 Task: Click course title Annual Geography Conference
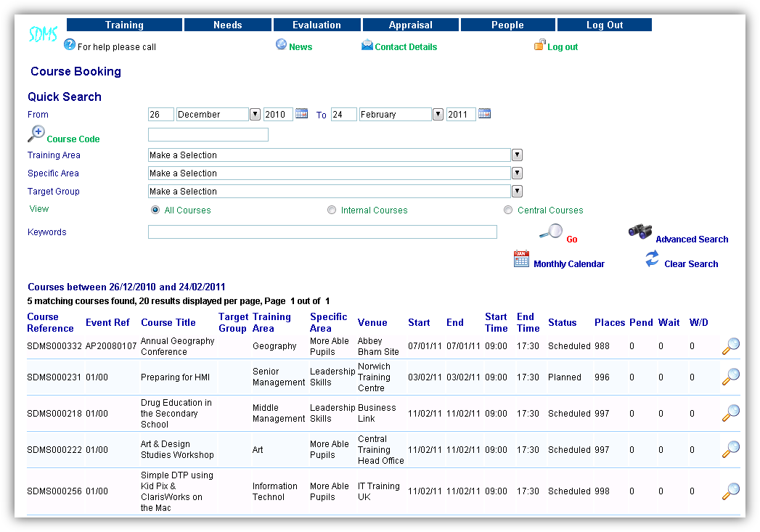(177, 346)
